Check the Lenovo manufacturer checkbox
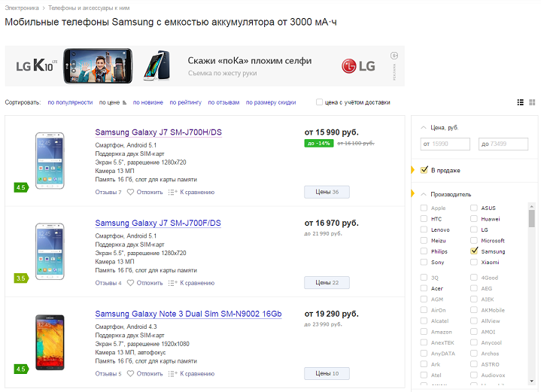The image size is (541, 392). click(424, 229)
